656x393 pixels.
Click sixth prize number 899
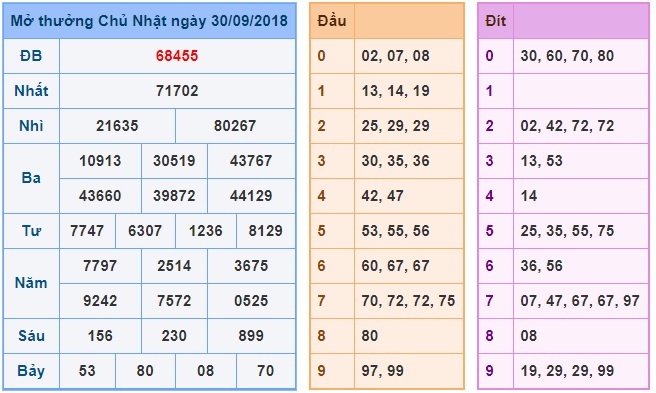tap(251, 336)
